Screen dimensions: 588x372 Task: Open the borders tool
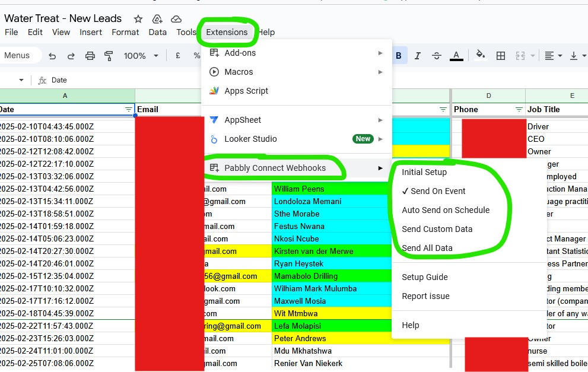pos(501,56)
